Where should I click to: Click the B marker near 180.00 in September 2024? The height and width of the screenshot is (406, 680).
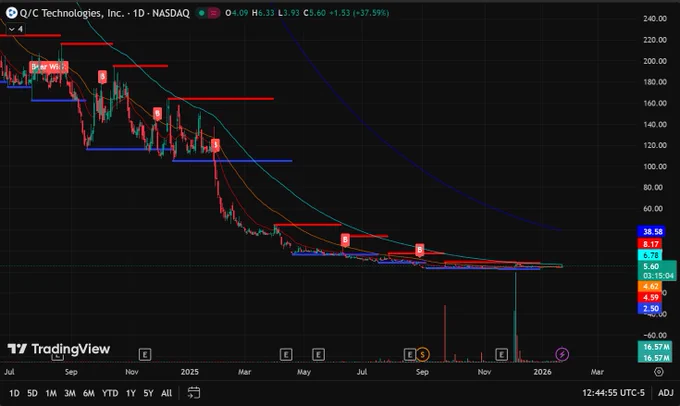[x=102, y=77]
